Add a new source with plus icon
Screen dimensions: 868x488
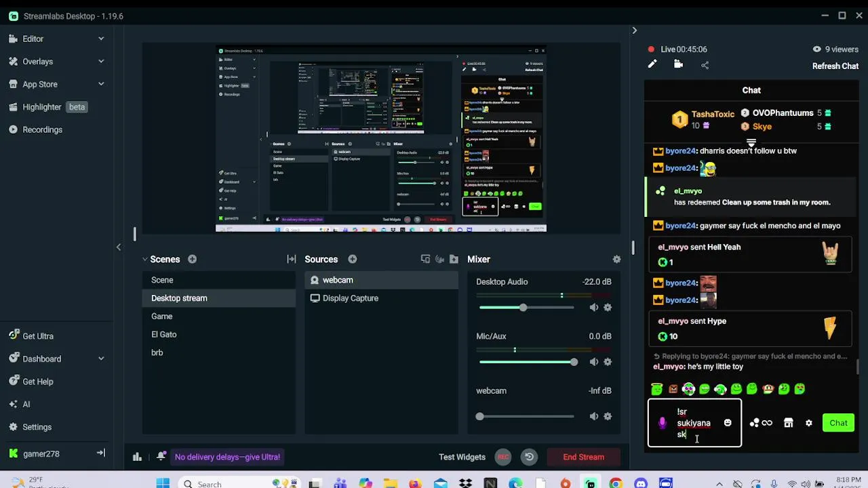point(353,259)
